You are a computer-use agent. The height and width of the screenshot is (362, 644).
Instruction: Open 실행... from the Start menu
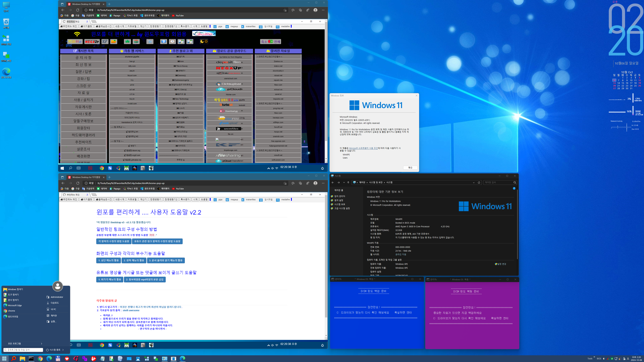53,322
